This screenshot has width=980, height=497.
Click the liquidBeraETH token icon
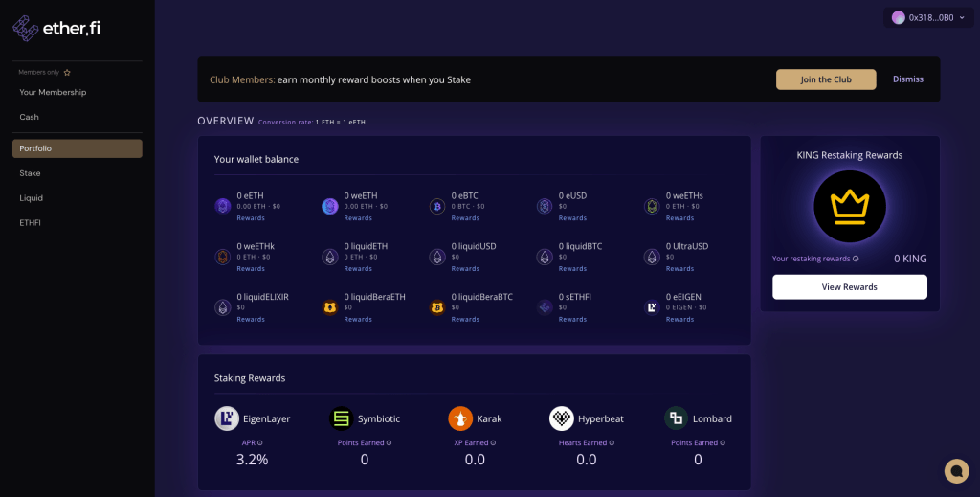point(329,307)
